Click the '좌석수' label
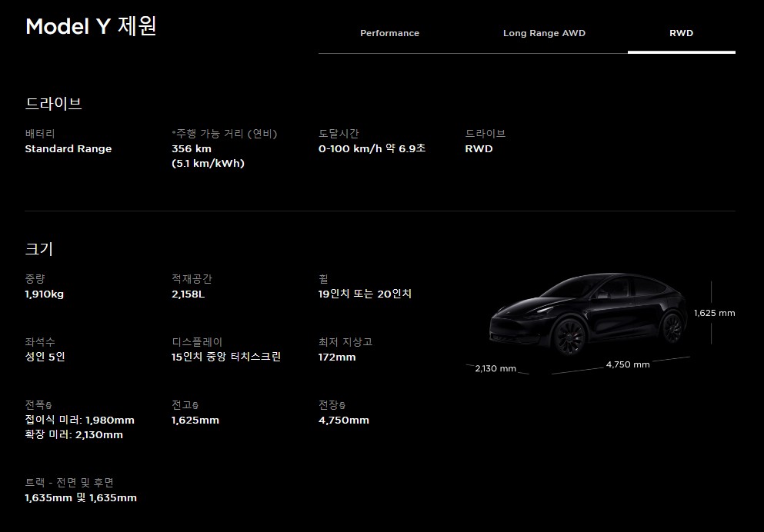This screenshot has width=764, height=532. click(x=40, y=341)
